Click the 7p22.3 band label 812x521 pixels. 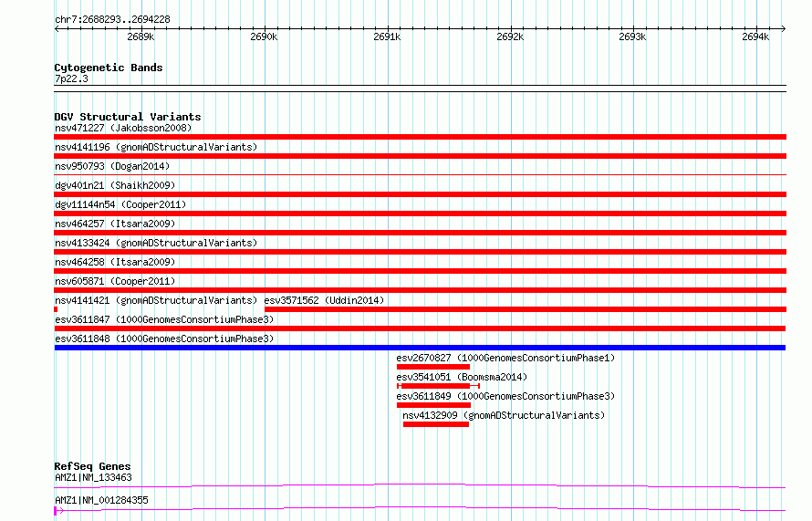71,78
